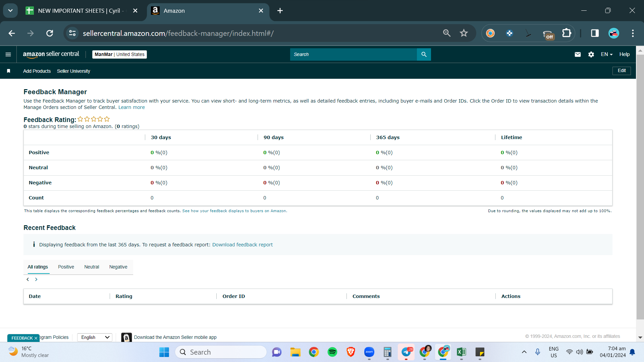Bookmark this page with star icon
Viewport: 644px width, 362px height.
pos(464,33)
